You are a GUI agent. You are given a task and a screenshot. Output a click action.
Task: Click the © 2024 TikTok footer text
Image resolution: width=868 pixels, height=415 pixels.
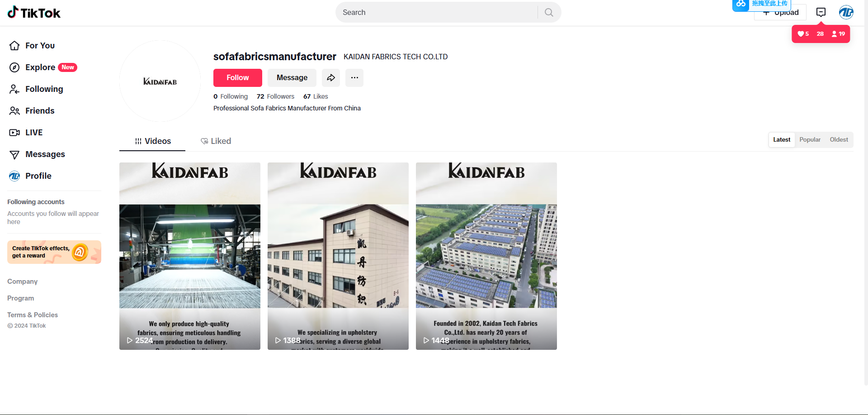[27, 326]
